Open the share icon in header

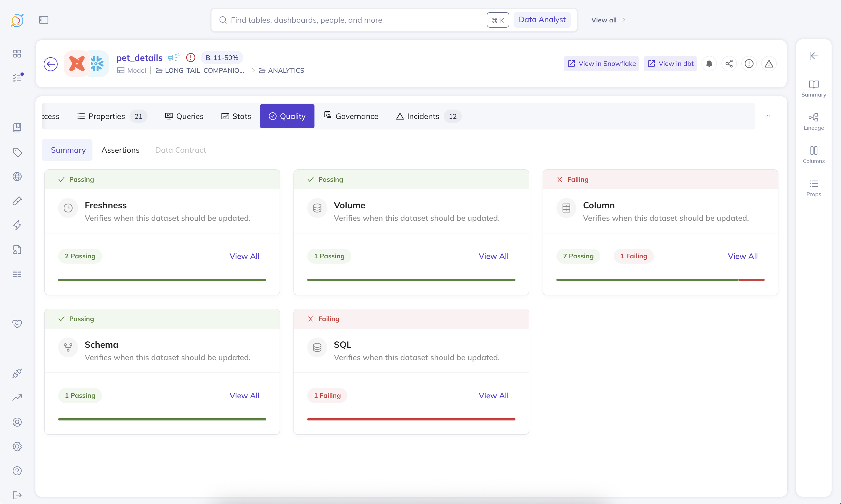729,64
